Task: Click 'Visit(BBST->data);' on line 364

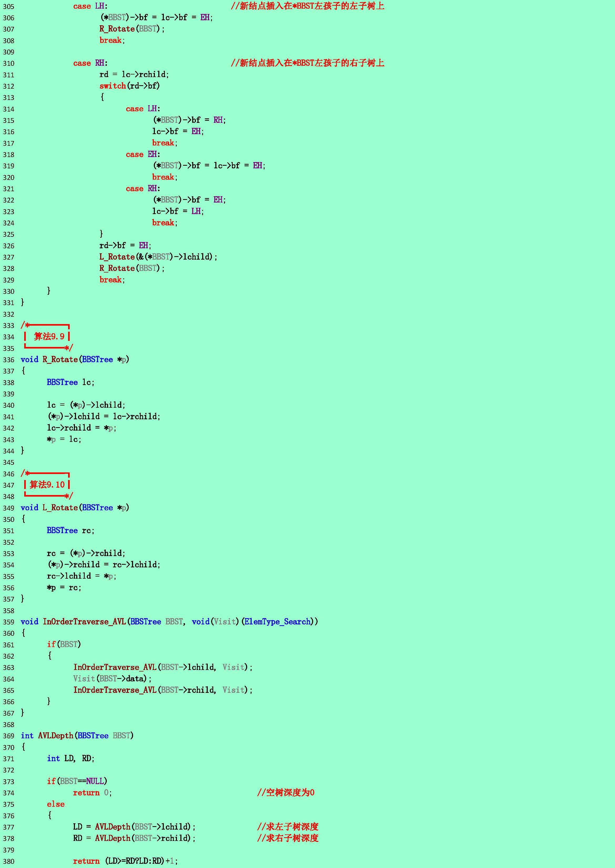Action: [112, 679]
